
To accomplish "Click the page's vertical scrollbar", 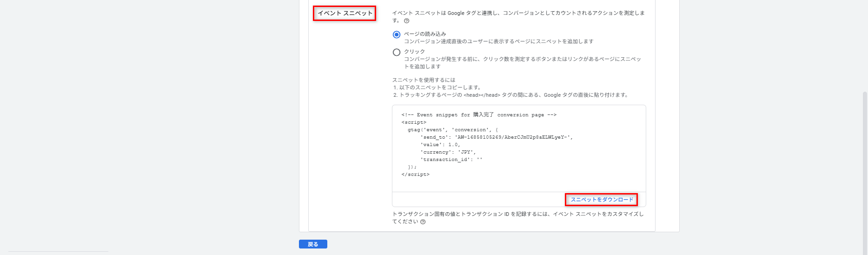I will pos(865,172).
